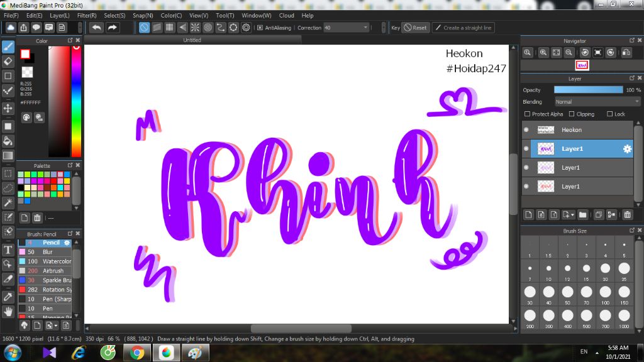644x362 pixels.
Task: Undock the Color panel
Action: point(70,40)
